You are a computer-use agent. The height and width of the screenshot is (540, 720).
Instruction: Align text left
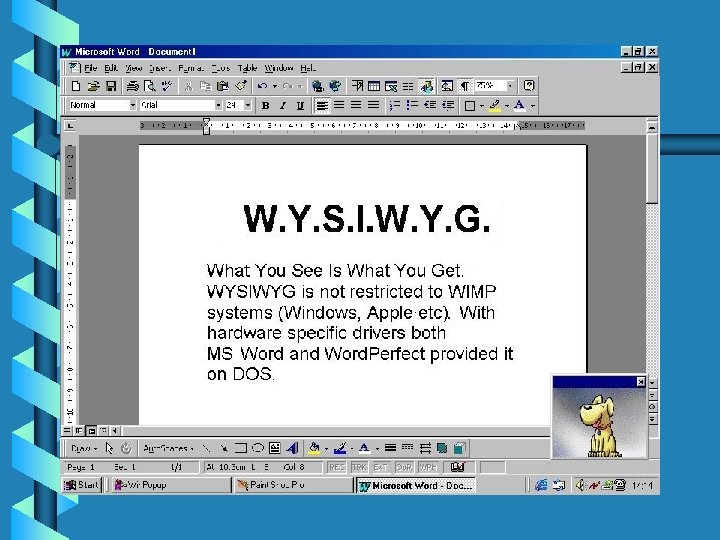[322, 106]
